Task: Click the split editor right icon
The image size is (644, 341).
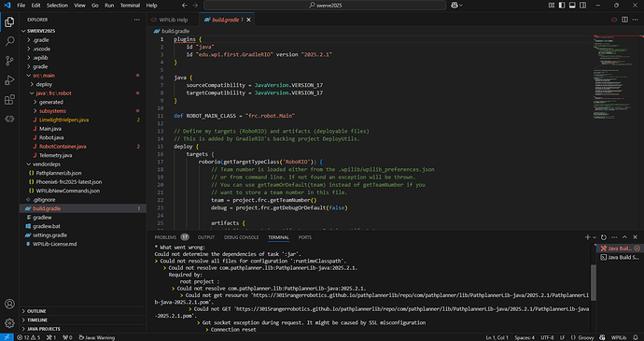Action: [x=624, y=20]
